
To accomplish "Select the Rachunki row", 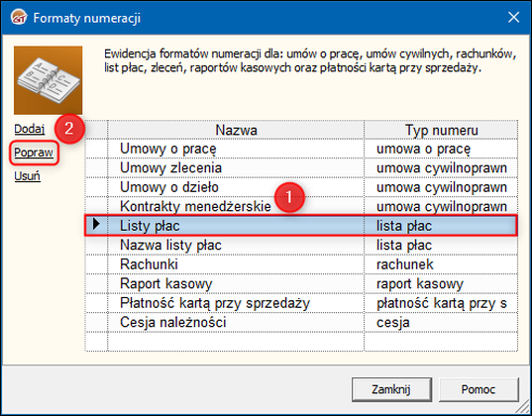I will click(301, 264).
